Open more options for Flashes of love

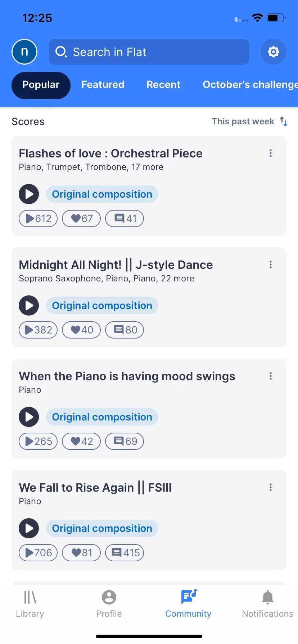271,153
